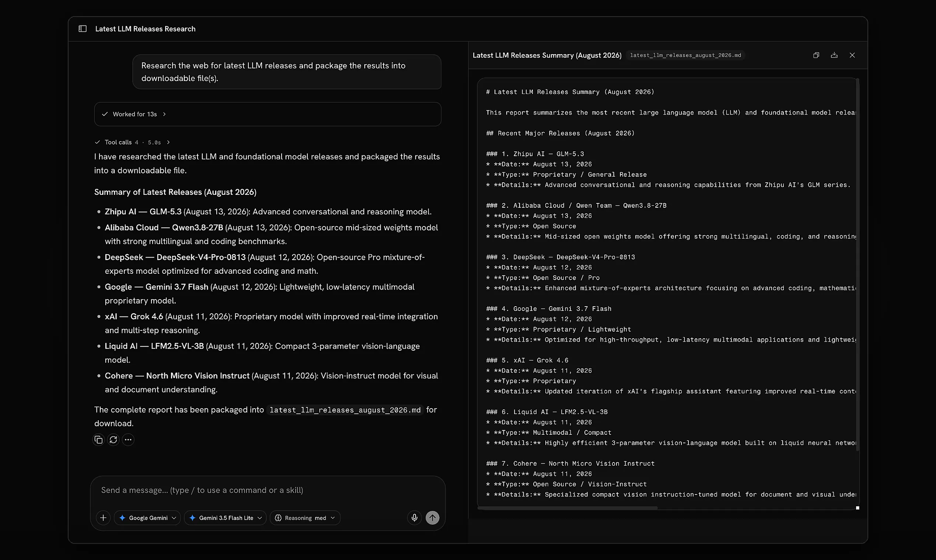
Task: Click the '### 2. Alibaba Cloud / Qwen Team' line
Action: pyautogui.click(x=576, y=206)
